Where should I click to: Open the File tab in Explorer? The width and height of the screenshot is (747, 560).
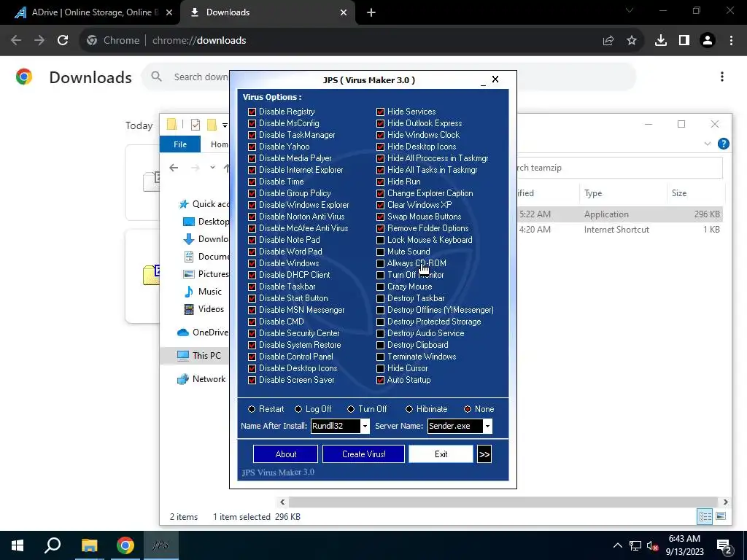[x=180, y=144]
